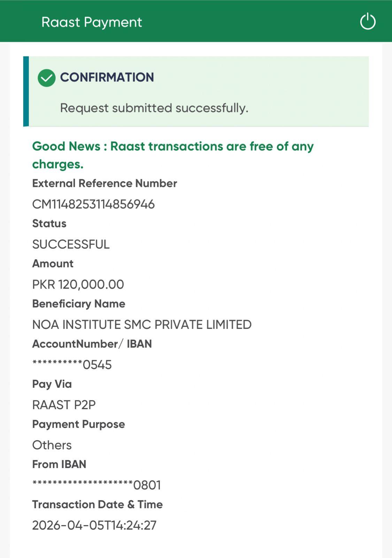Click the Status field label
This screenshot has height=558, width=392.
point(49,223)
